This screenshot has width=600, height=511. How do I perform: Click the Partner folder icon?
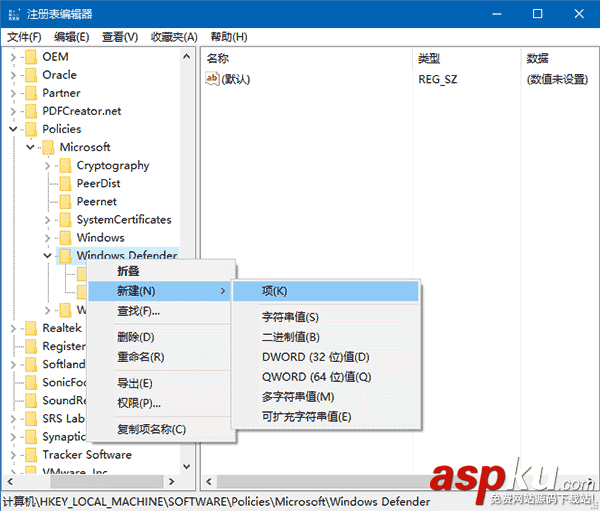point(31,93)
